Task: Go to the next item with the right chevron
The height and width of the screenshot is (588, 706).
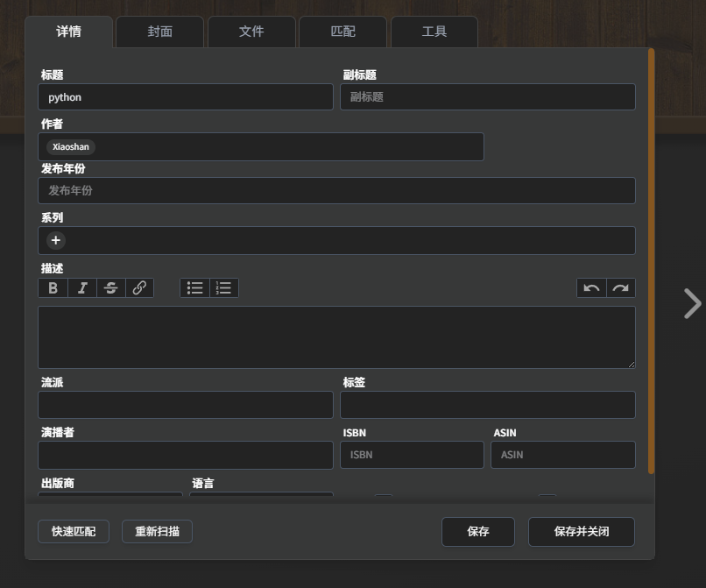Action: pyautogui.click(x=692, y=303)
